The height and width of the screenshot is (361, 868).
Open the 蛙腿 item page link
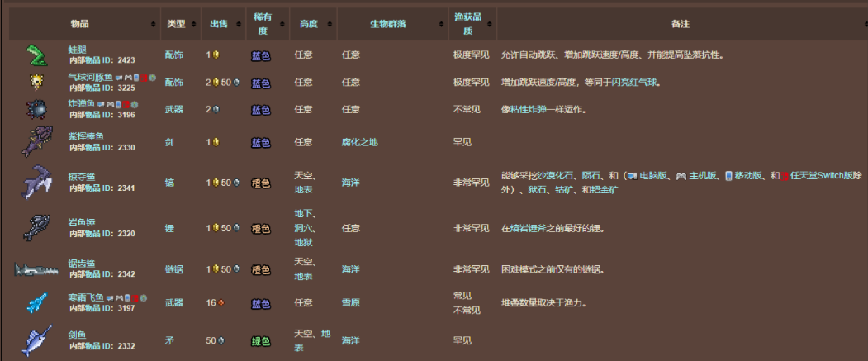pyautogui.click(x=78, y=50)
